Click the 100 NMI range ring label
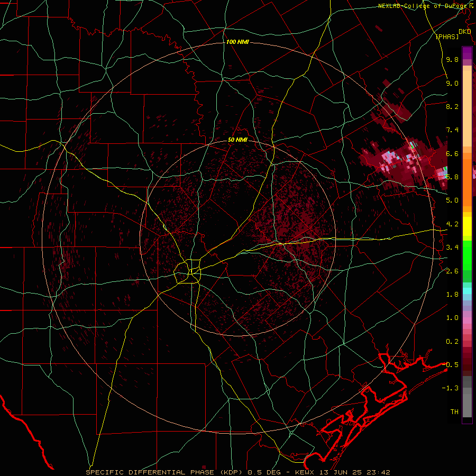The image size is (476, 476). (x=237, y=42)
